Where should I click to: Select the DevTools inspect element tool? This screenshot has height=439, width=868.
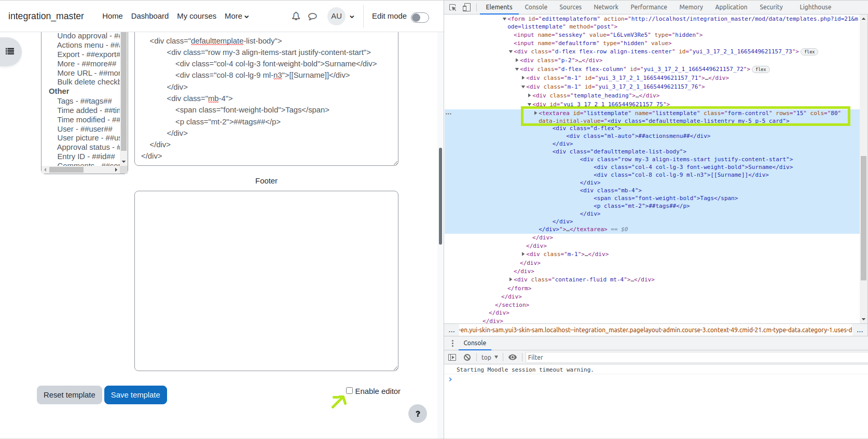coord(453,7)
